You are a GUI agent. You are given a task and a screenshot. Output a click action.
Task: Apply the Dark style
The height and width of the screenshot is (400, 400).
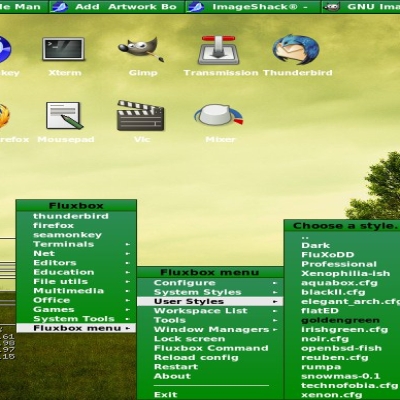(x=342, y=245)
